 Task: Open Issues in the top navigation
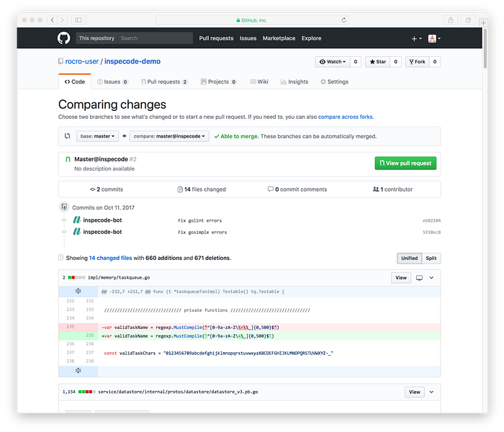(248, 38)
